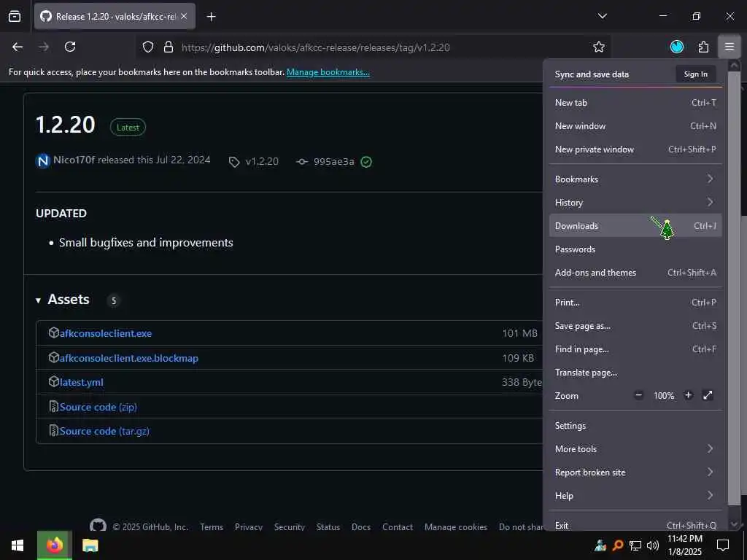Expand the More tools submenu
Screen dimensions: 747x560
coord(635,449)
